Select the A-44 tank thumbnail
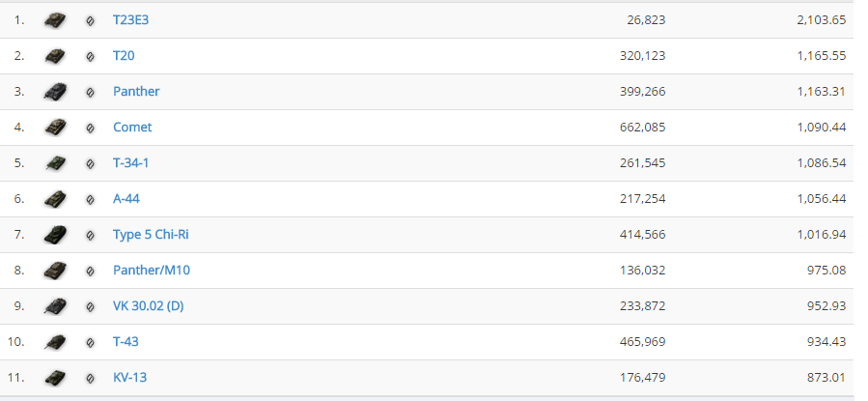Image resolution: width=868 pixels, height=401 pixels. (x=55, y=199)
